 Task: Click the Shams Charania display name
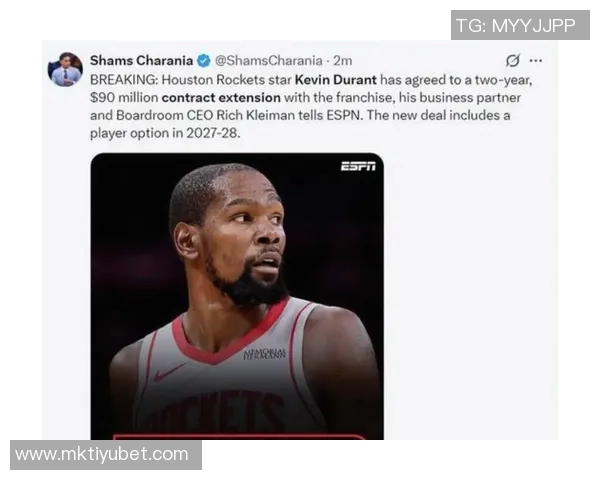[141, 60]
